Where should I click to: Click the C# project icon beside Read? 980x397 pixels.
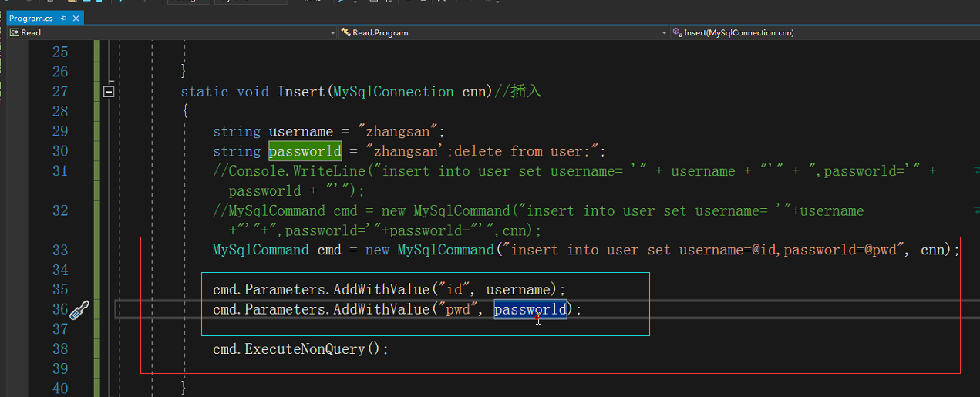[x=14, y=32]
